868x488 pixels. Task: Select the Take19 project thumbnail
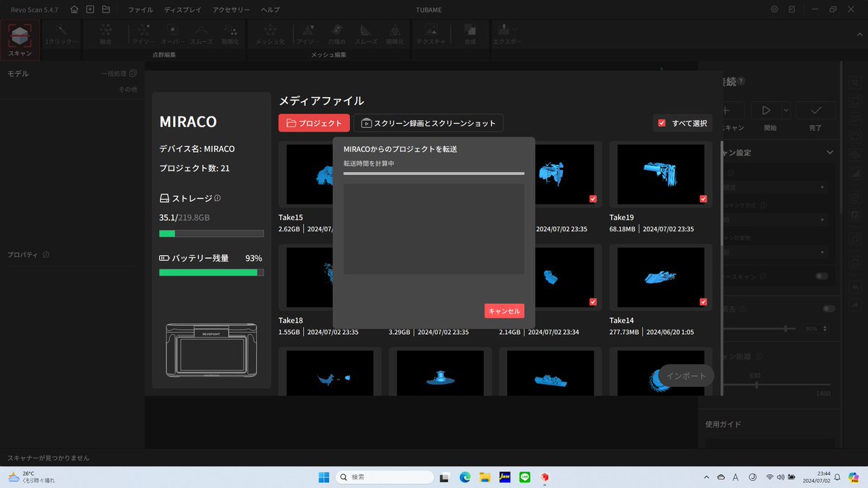(661, 174)
